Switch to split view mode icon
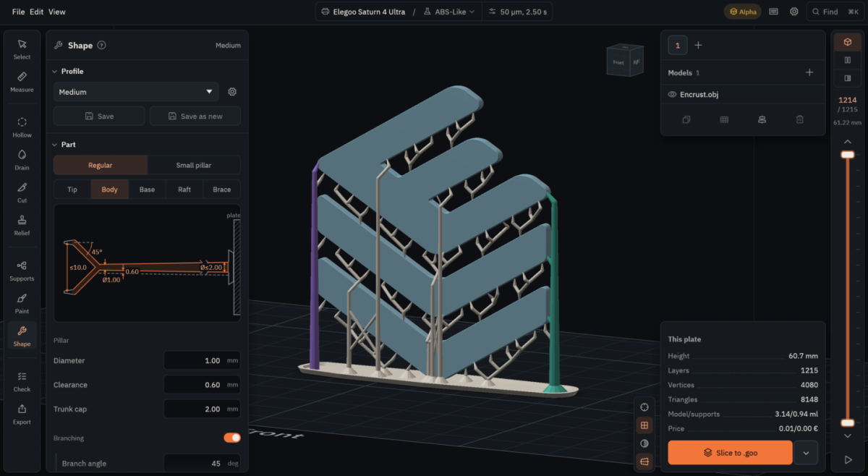 tap(848, 60)
